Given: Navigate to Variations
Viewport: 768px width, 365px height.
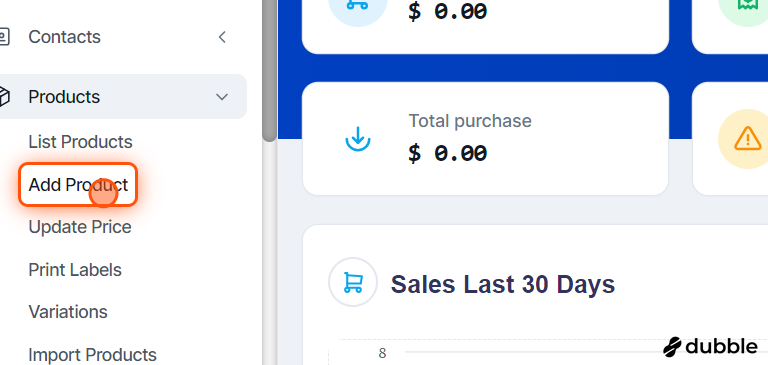Looking at the screenshot, I should tap(68, 312).
